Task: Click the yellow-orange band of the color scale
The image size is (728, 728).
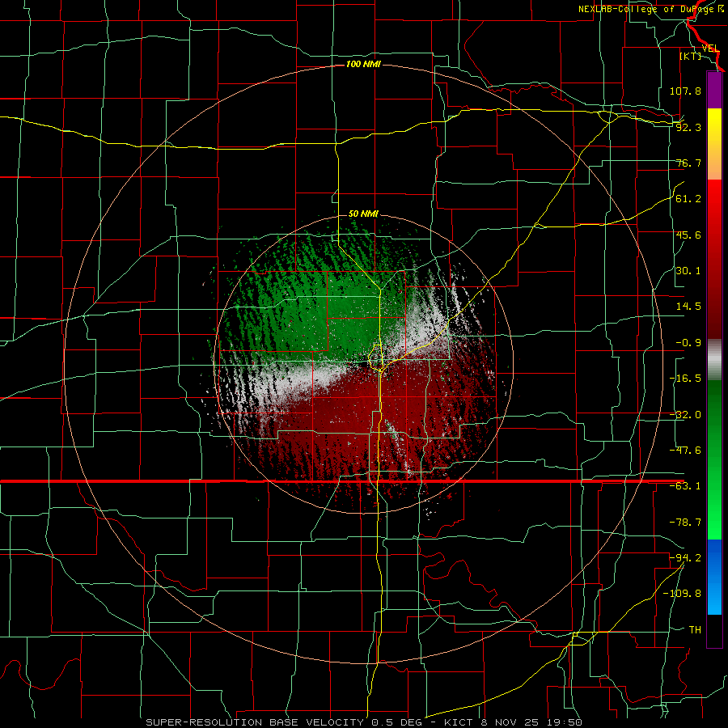Action: [x=714, y=144]
